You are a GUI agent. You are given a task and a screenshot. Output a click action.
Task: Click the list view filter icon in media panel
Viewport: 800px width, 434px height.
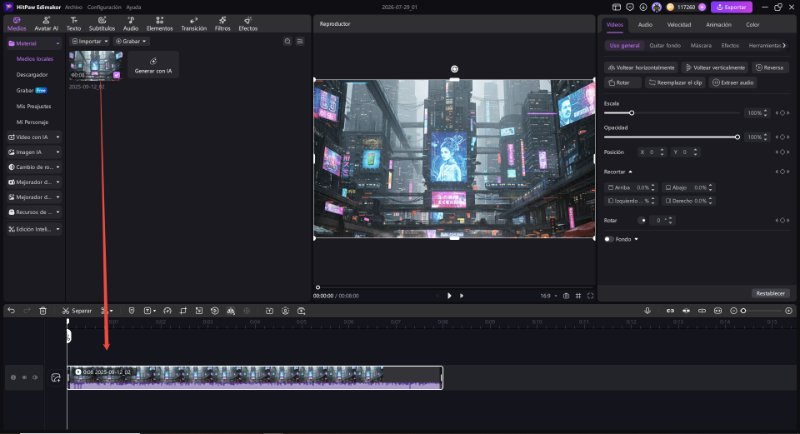pos(300,41)
